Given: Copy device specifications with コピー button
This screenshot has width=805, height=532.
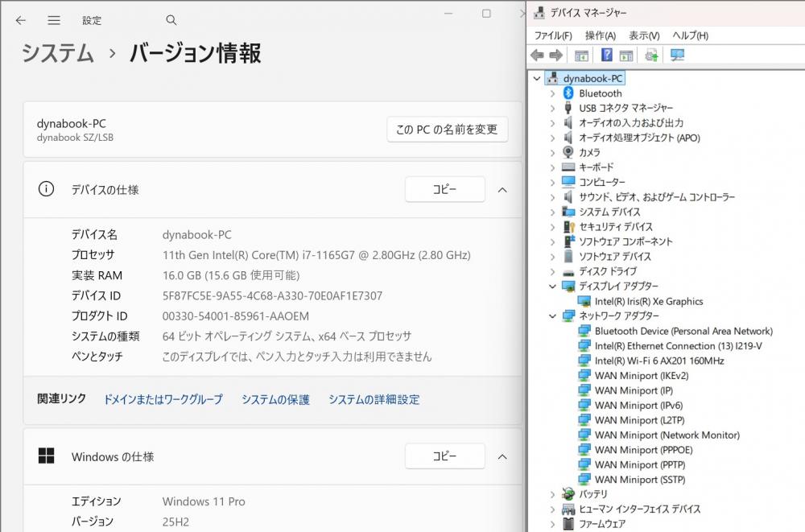Looking at the screenshot, I should (444, 190).
